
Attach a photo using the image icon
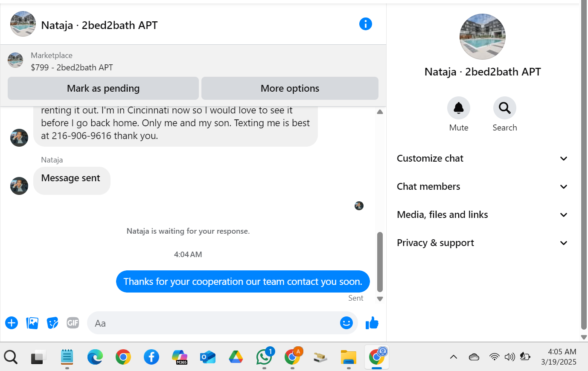(x=32, y=323)
